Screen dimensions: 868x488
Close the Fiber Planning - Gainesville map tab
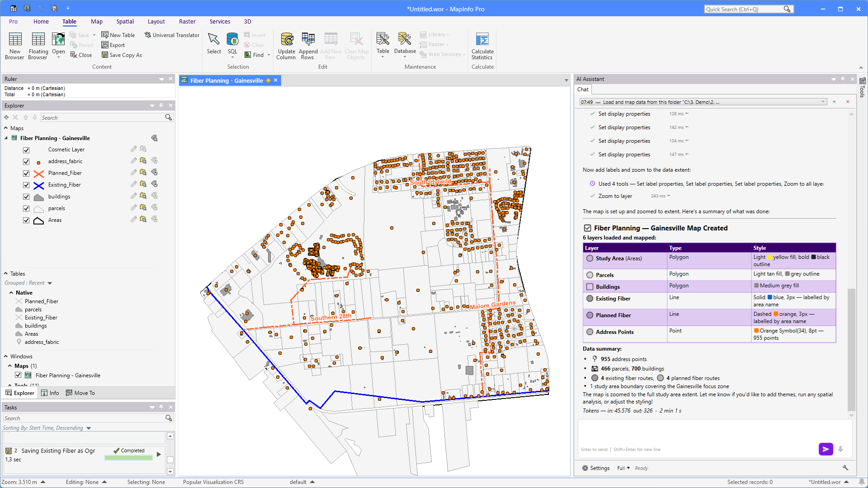[x=275, y=80]
